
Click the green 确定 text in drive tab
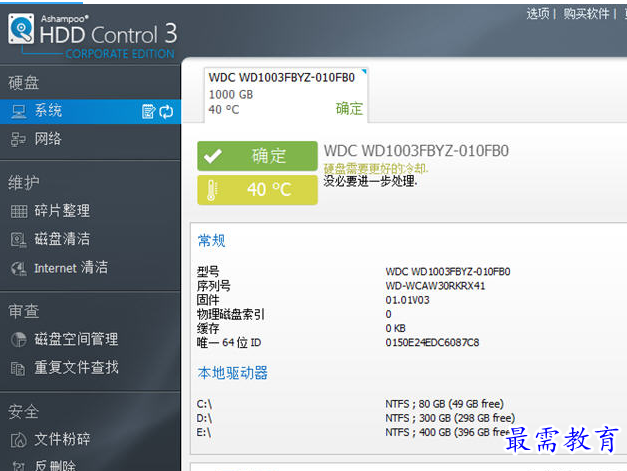[349, 109]
